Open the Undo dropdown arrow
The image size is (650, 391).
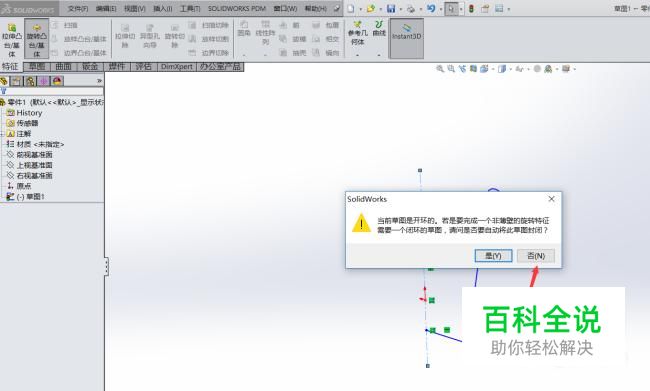[x=440, y=9]
